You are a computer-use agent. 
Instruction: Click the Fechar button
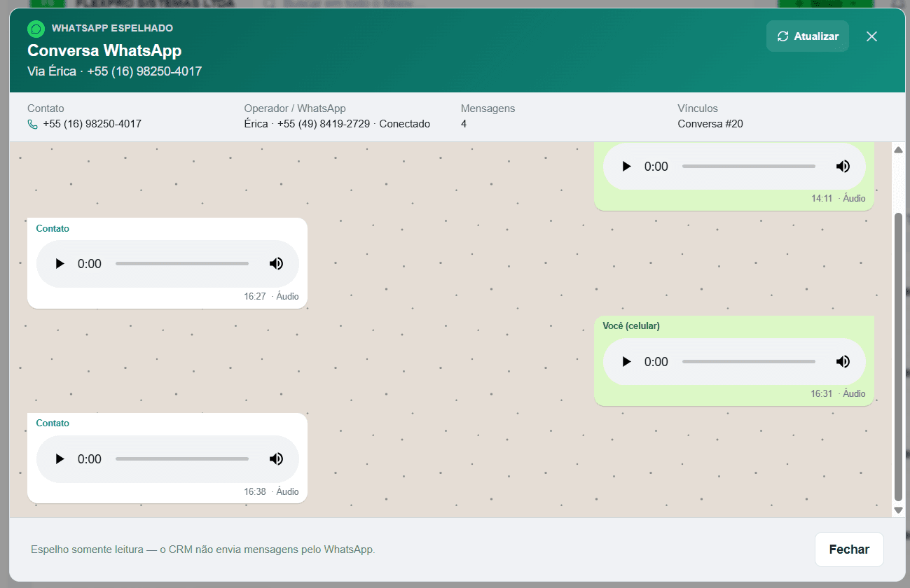[x=849, y=549]
